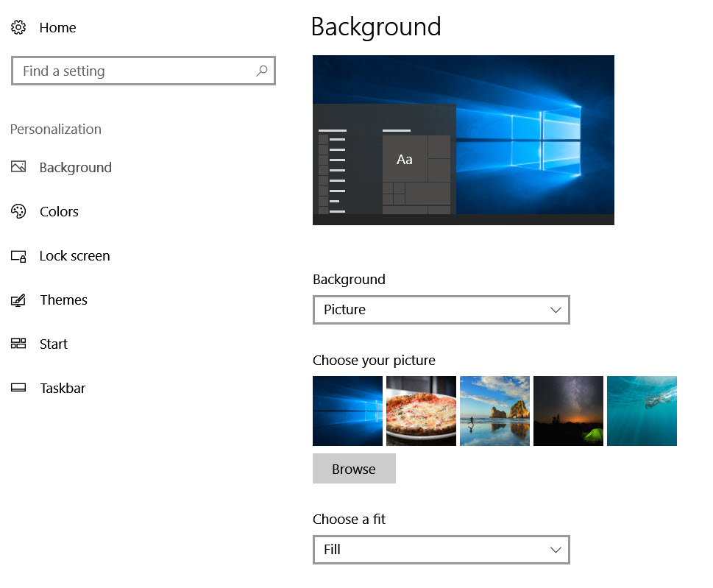Select the Windows logo wallpaper thumbnail
Viewport: 713px width, 588px height.
point(347,411)
